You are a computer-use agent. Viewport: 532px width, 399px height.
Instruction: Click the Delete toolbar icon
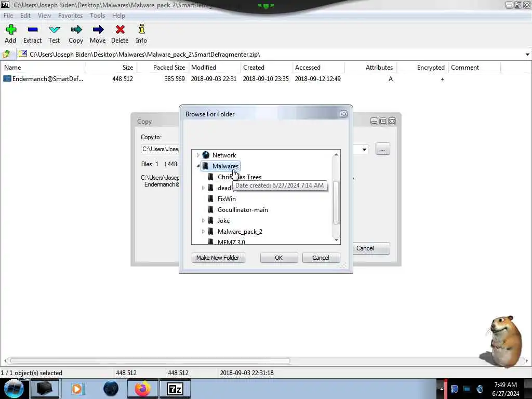pyautogui.click(x=120, y=34)
